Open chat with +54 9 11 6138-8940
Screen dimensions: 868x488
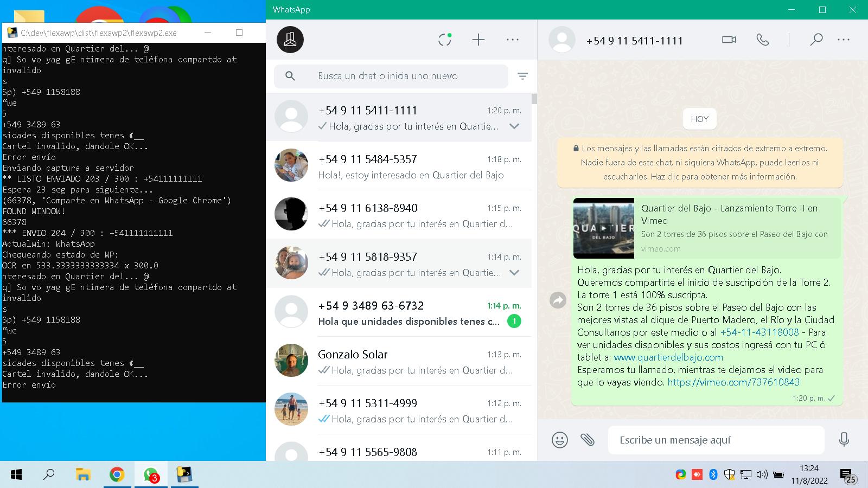pyautogui.click(x=399, y=215)
